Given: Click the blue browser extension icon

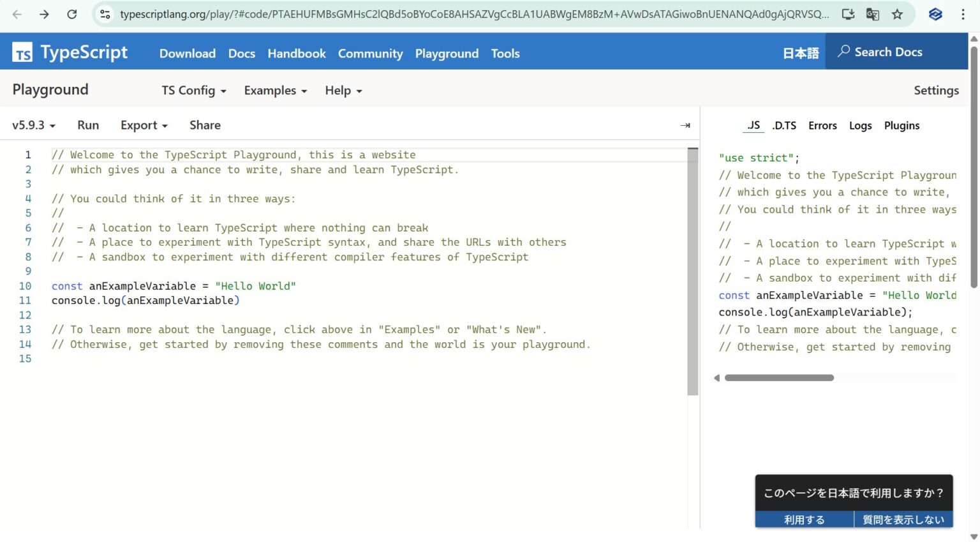Looking at the screenshot, I should [935, 14].
